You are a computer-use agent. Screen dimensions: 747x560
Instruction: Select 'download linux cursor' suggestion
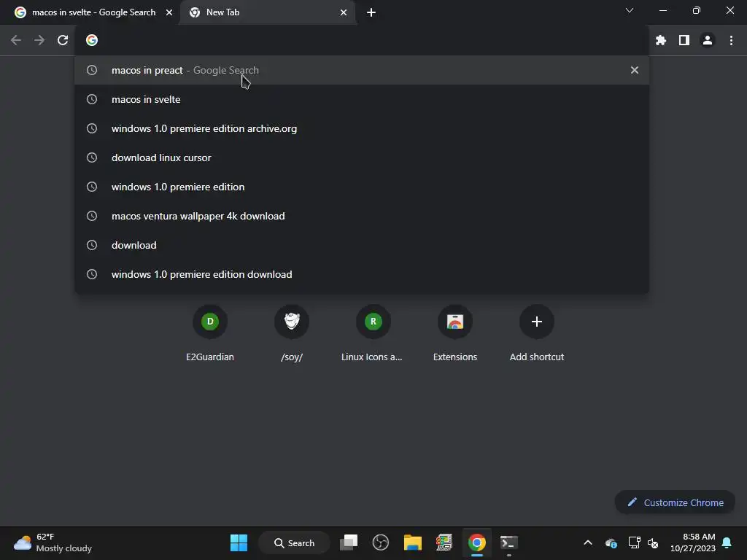(362, 157)
